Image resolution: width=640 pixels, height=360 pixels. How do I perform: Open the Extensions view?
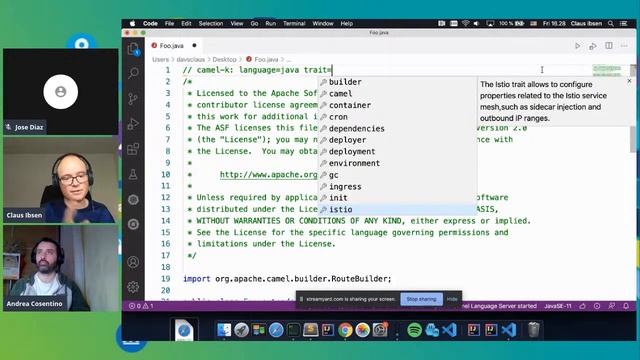click(133, 149)
